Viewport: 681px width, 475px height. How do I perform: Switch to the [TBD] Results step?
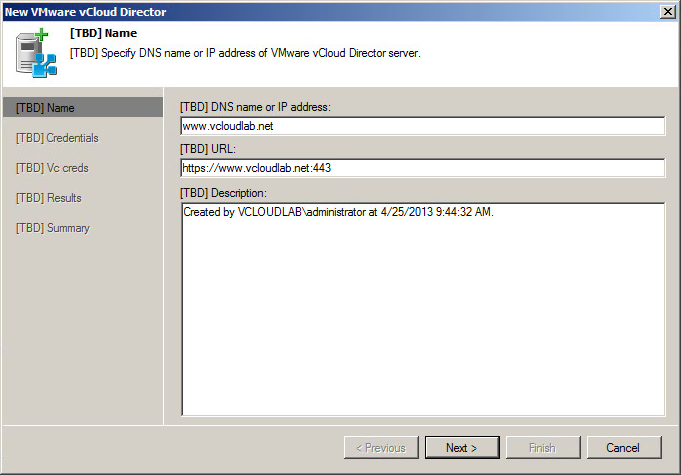tap(49, 198)
